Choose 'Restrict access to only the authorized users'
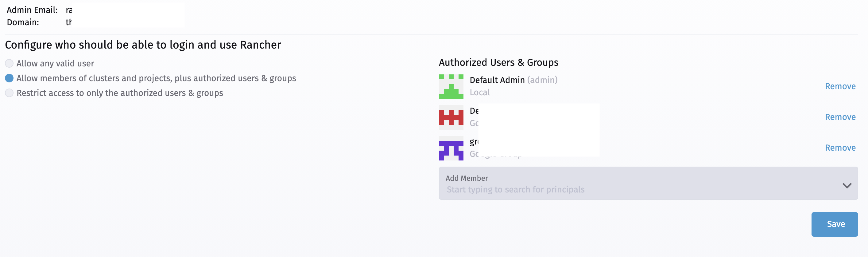Screen dimensions: 868x257 click(x=10, y=93)
